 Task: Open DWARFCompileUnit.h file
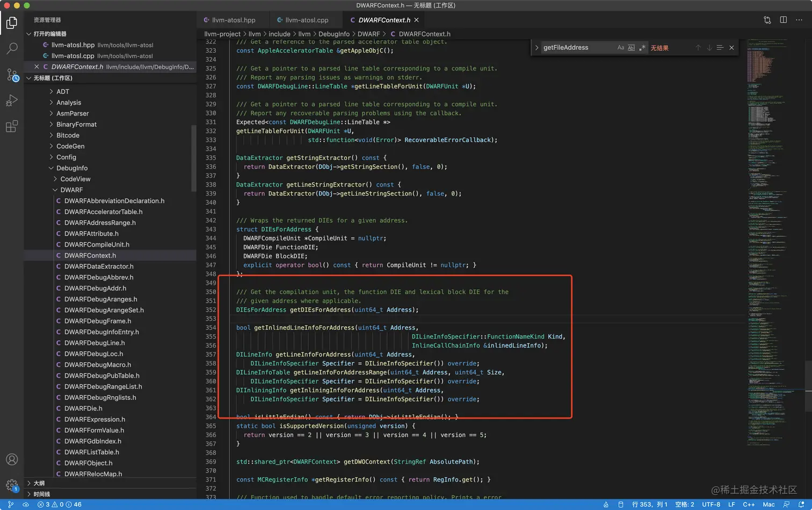97,245
